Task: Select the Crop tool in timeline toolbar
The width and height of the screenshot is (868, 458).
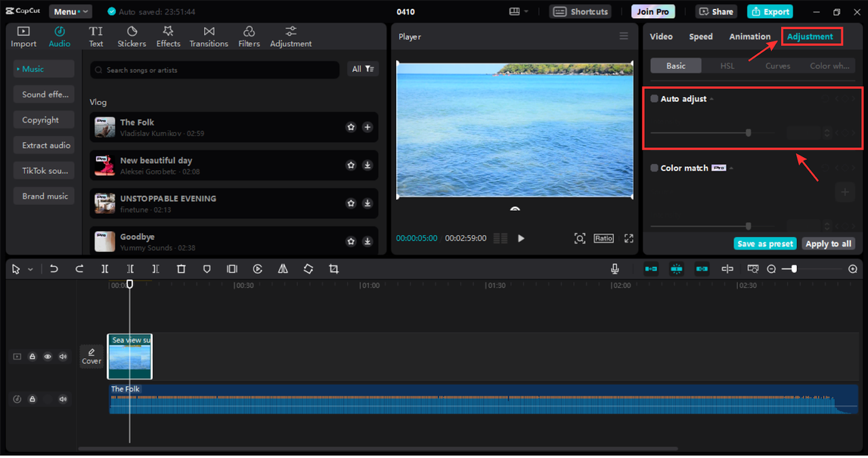Action: pyautogui.click(x=334, y=269)
